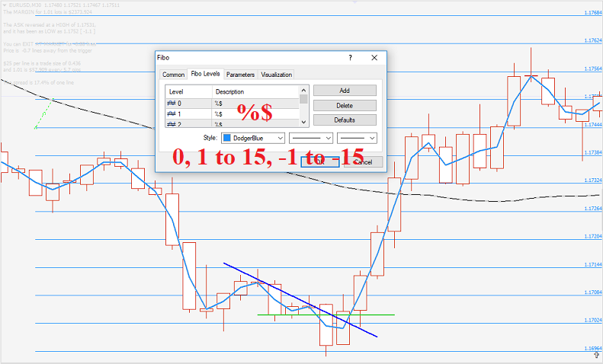
Task: Click price label 1.16964 on the axis
Action: click(592, 348)
